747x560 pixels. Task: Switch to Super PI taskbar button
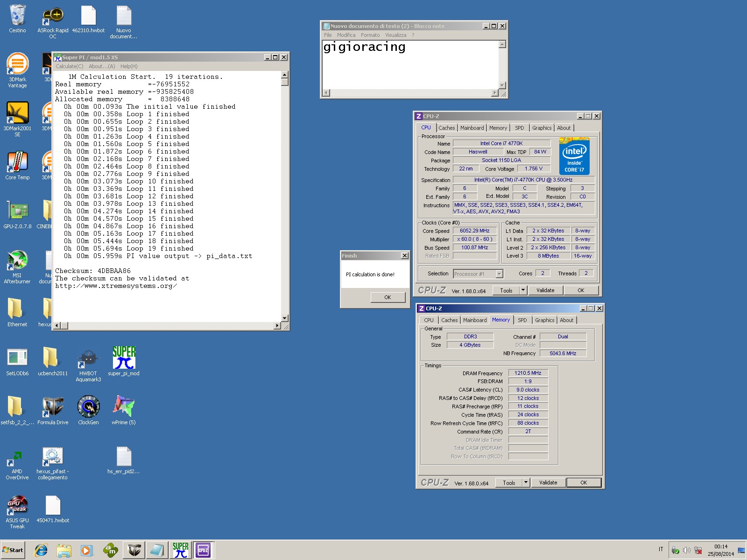pos(181,550)
